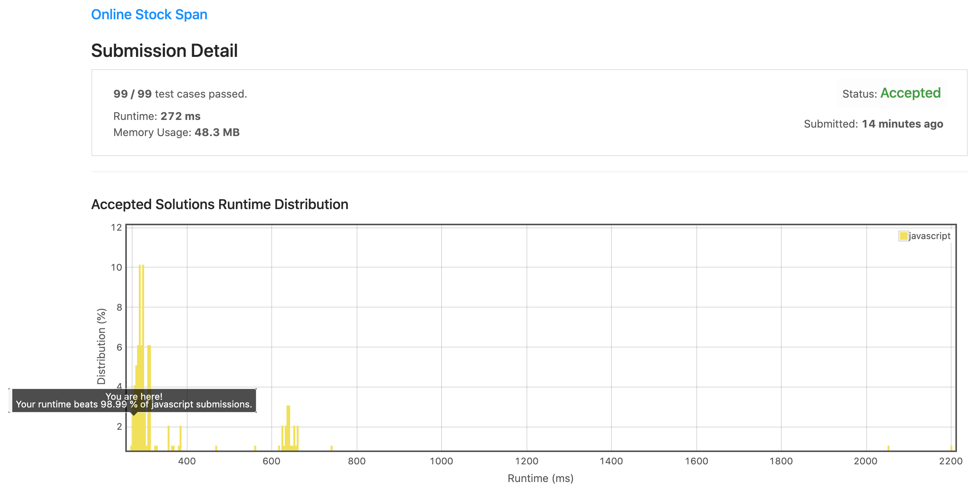Click the Accepted status text

pos(910,93)
